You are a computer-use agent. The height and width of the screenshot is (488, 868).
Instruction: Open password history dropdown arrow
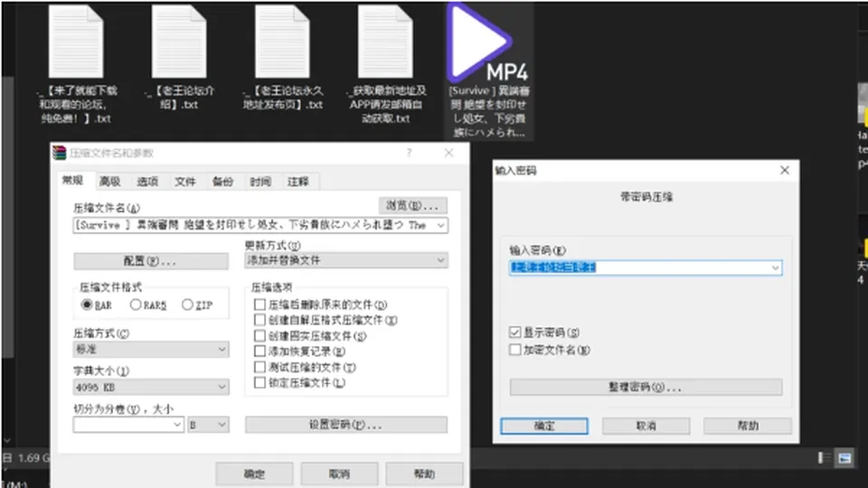click(x=775, y=267)
